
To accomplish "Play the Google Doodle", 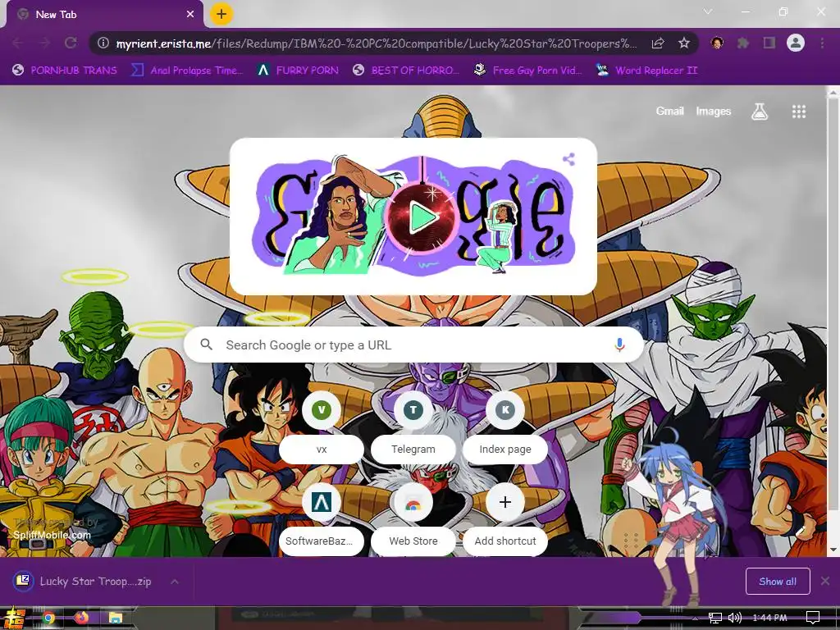I will [x=422, y=217].
